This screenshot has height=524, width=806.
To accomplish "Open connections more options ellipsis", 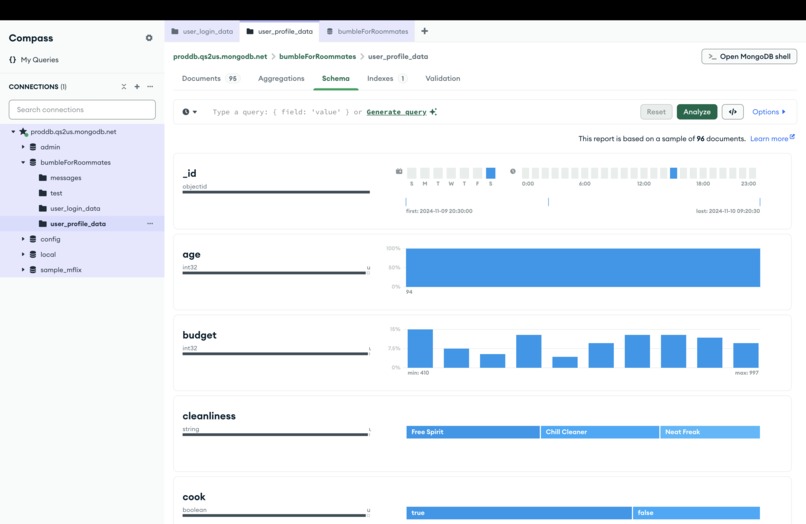I will coord(150,87).
